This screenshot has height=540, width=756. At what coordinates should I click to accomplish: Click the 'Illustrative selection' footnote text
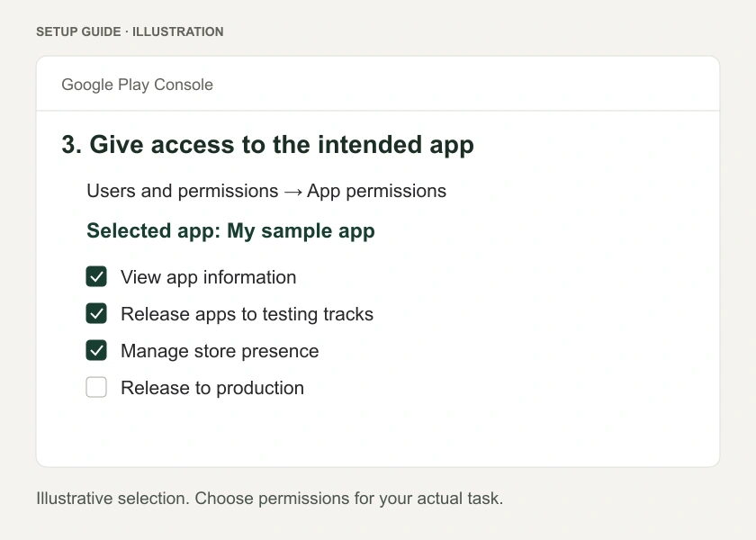[269, 499]
